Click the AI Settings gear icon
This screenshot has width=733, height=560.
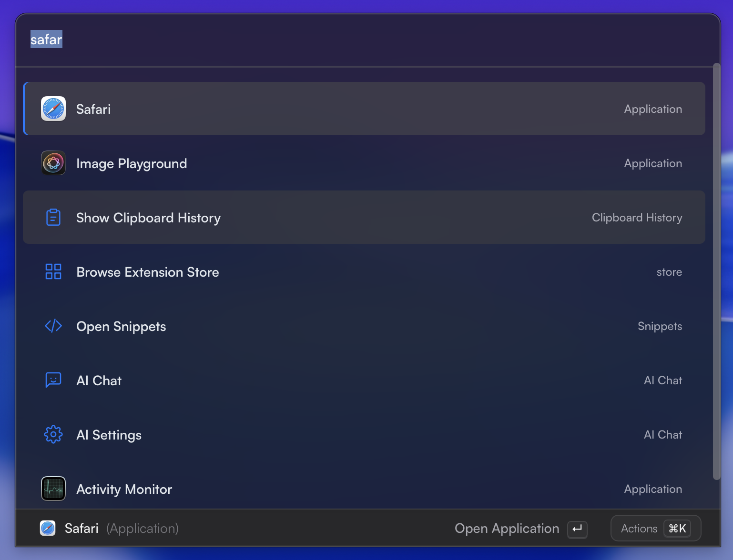[53, 435]
